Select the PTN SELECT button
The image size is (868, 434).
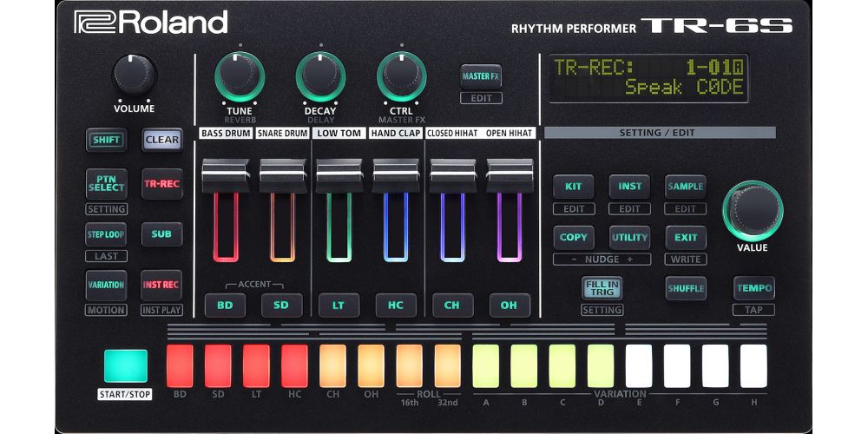[x=106, y=184]
